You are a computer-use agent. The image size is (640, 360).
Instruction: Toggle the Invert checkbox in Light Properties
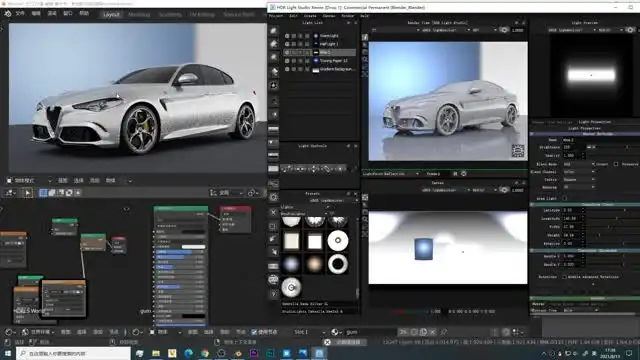tap(594, 164)
